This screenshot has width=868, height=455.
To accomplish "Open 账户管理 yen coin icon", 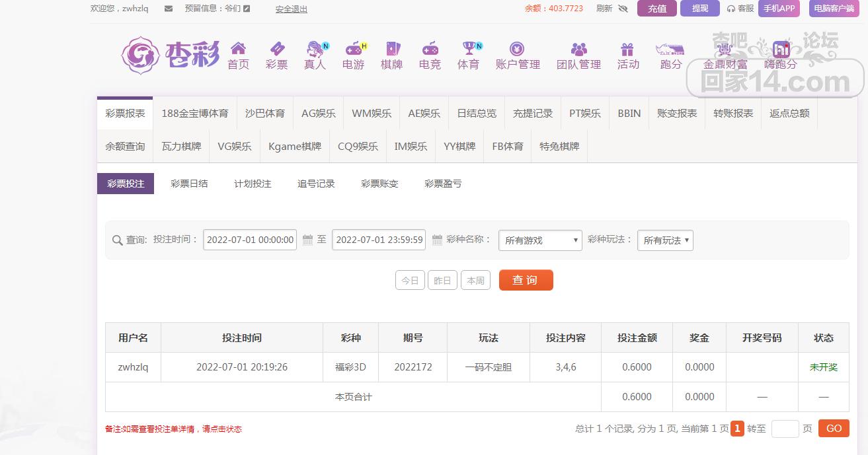I will click(x=518, y=49).
